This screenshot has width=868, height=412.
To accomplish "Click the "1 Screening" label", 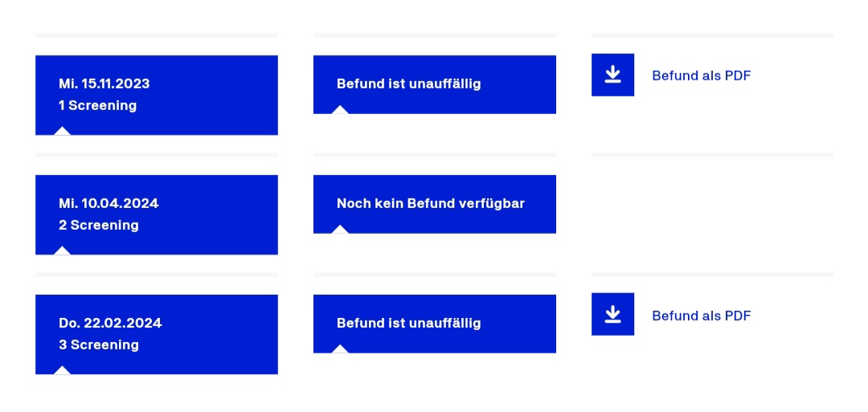I will click(97, 105).
